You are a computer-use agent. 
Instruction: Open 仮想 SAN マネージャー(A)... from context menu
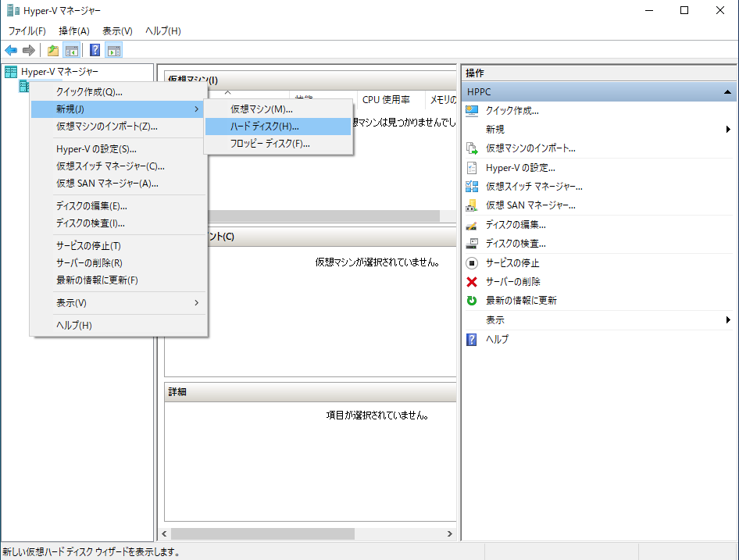(x=118, y=184)
